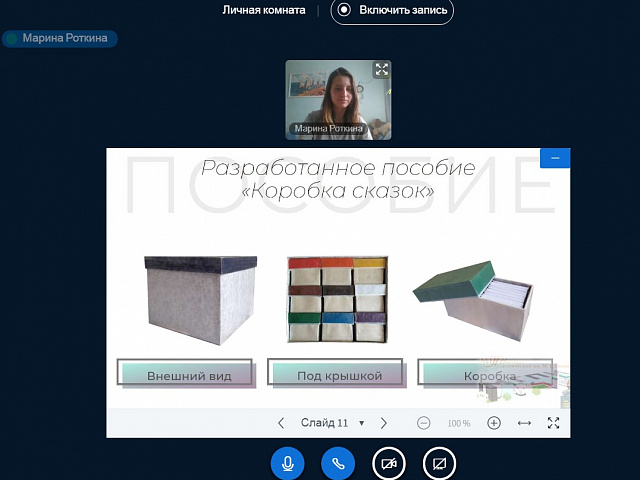Click the 100% zoom level indicator
Image resolution: width=640 pixels, height=480 pixels.
459,424
